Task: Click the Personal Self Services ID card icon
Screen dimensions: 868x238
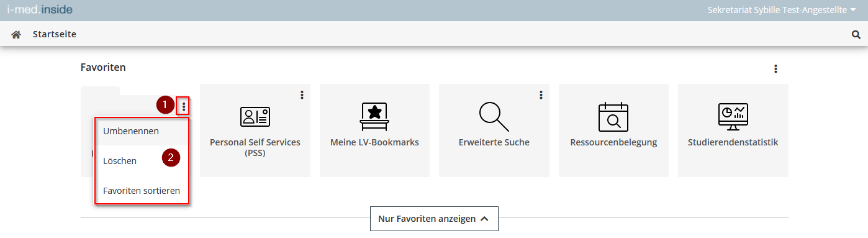Action: tap(255, 116)
